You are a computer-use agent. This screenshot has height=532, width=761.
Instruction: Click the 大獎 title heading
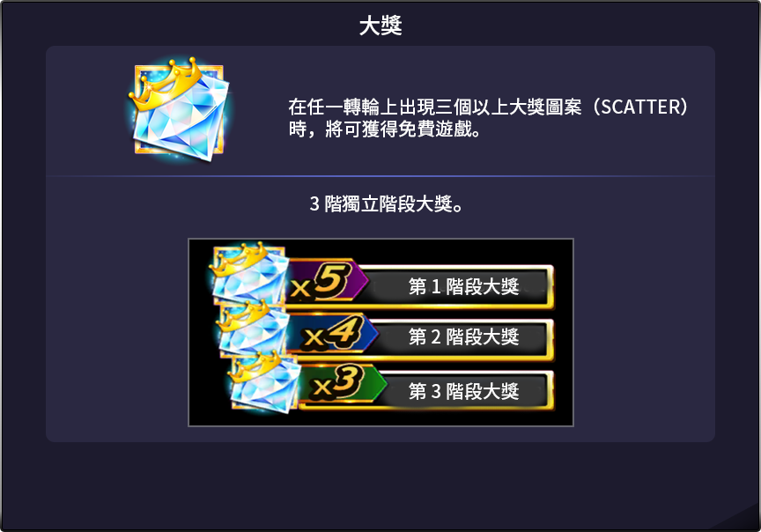coord(380,26)
